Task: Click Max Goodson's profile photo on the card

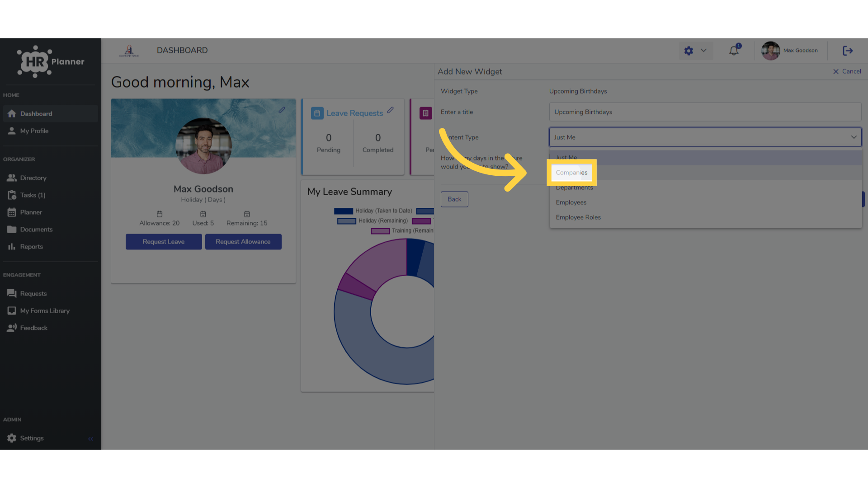Action: pyautogui.click(x=203, y=146)
